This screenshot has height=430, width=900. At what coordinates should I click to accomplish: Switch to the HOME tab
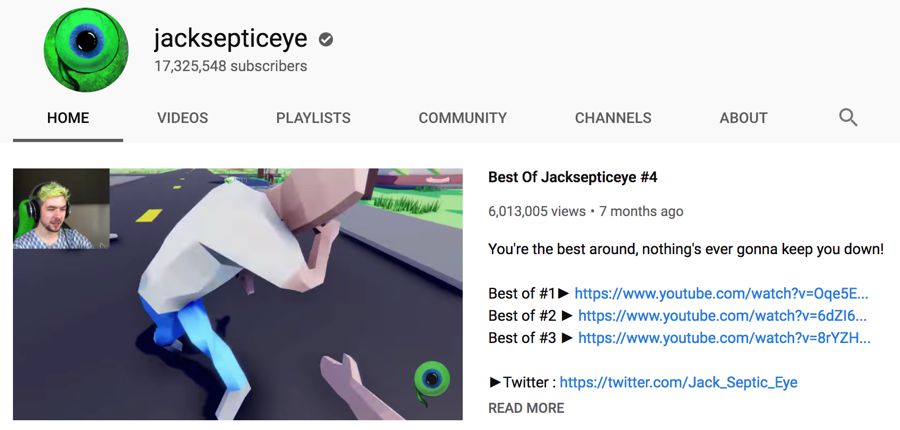tap(68, 118)
